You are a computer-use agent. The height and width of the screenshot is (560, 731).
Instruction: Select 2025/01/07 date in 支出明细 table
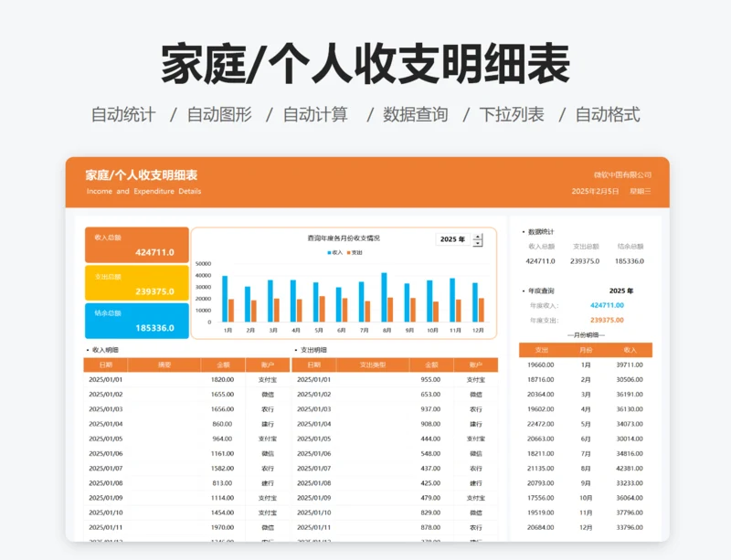coord(313,468)
